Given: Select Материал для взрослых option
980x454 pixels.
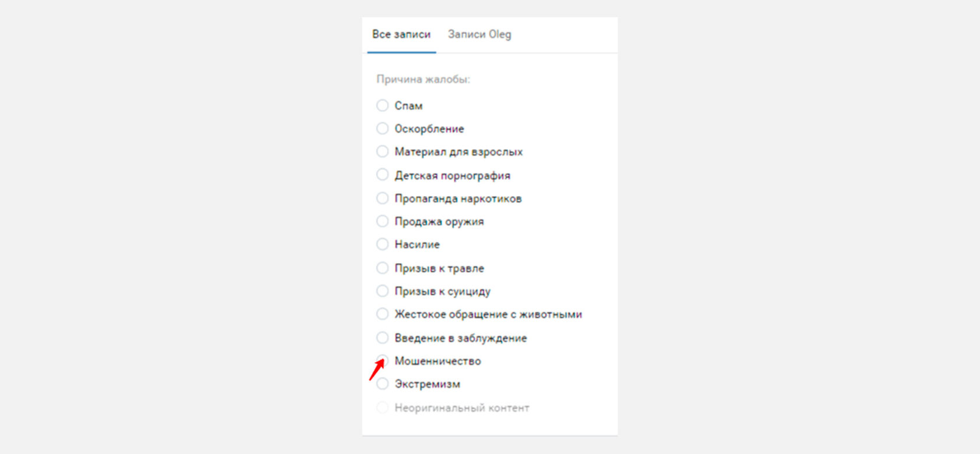Looking at the screenshot, I should click(382, 152).
